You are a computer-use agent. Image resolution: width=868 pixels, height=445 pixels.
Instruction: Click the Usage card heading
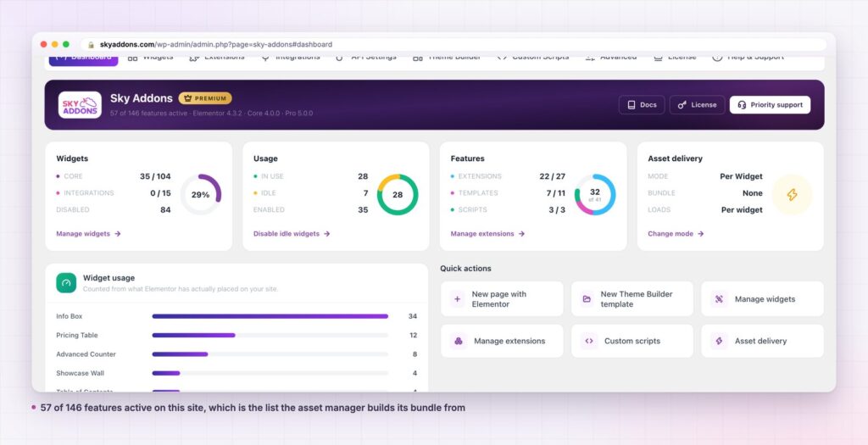coord(265,159)
